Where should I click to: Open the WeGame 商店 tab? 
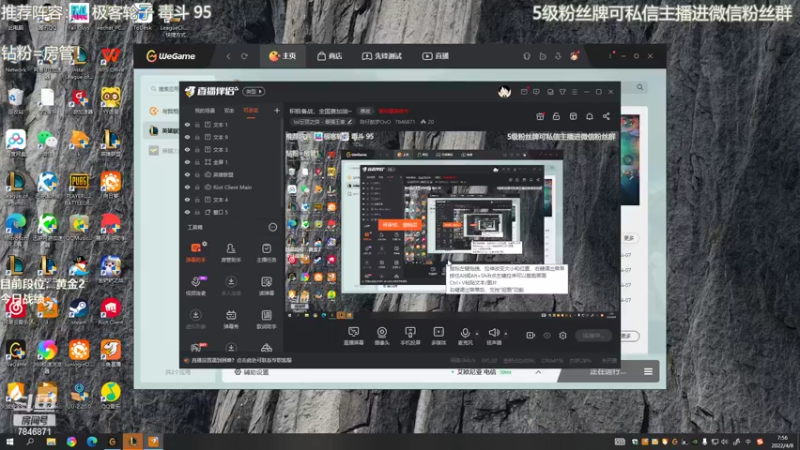click(x=330, y=56)
